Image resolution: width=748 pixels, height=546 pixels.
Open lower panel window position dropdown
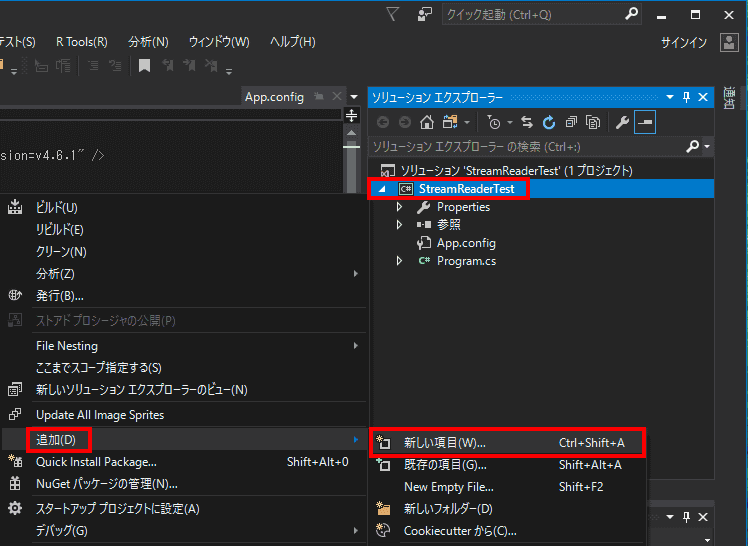pos(670,517)
